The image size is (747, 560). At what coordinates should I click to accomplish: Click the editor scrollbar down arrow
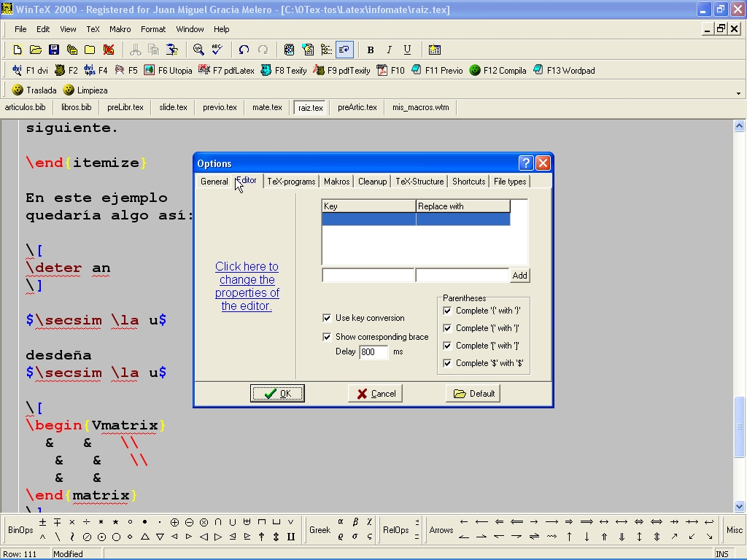740,506
